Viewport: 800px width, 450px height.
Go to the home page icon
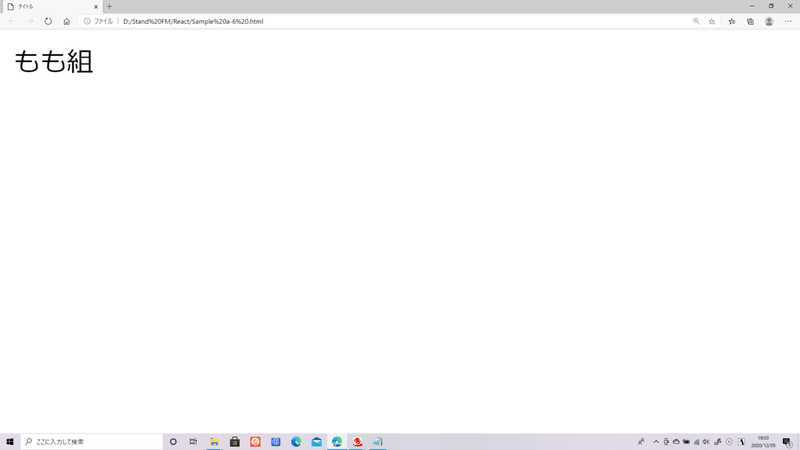tap(66, 21)
